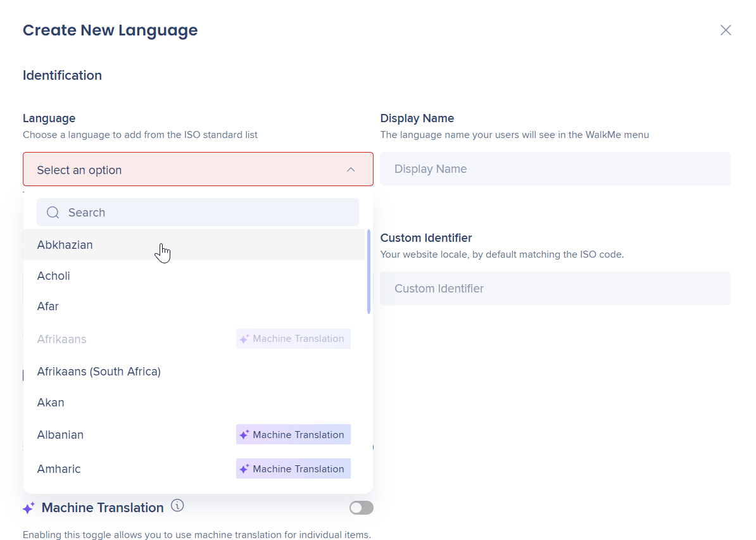Select Acholi from the language list
The image size is (756, 540).
tap(54, 276)
